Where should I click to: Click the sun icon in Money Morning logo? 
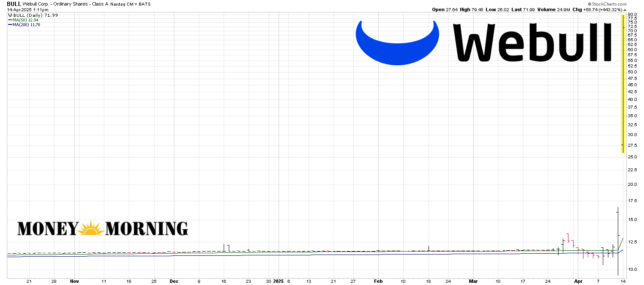click(91, 229)
